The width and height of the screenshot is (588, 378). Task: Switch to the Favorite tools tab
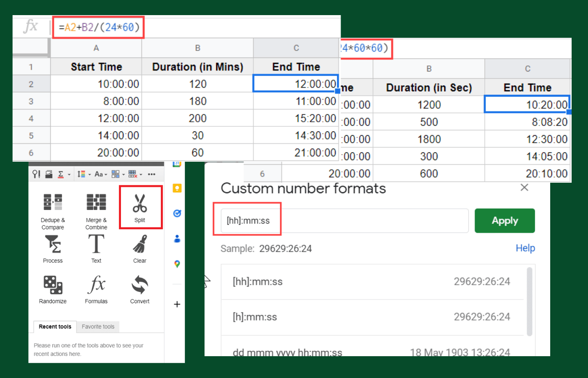pos(98,327)
